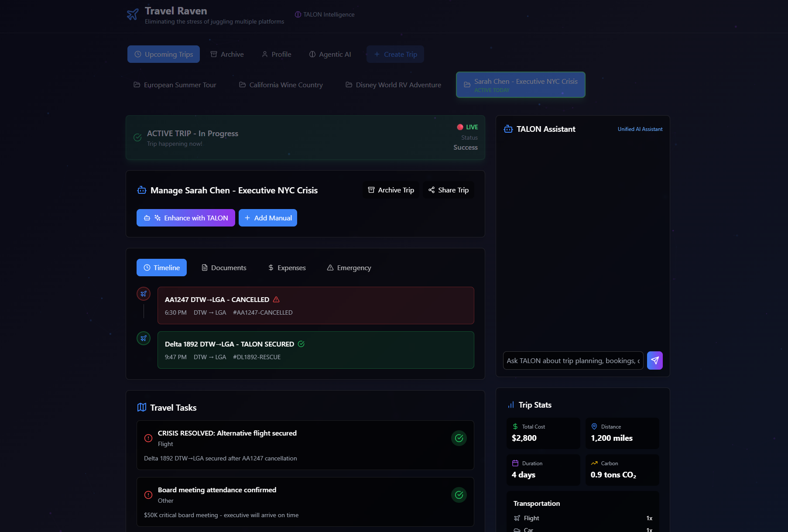Image resolution: width=788 pixels, height=532 pixels.
Task: Switch to the Expenses tab
Action: [x=287, y=268]
